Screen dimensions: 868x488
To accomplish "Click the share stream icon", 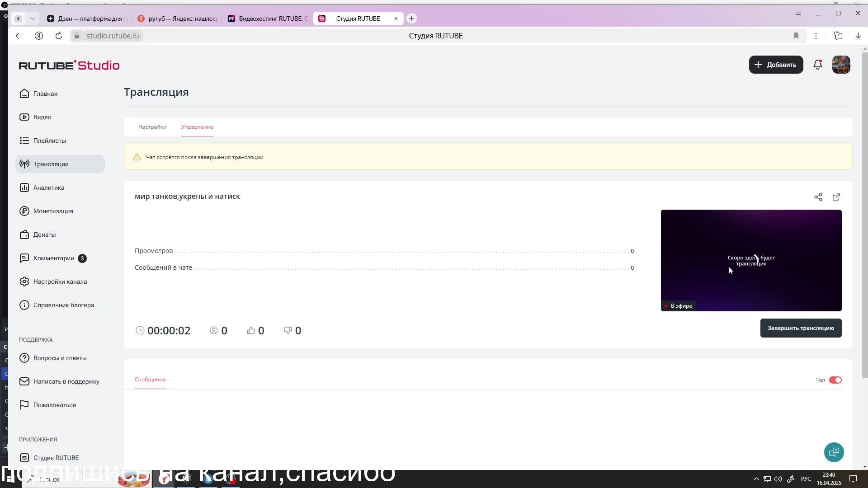I will [818, 197].
